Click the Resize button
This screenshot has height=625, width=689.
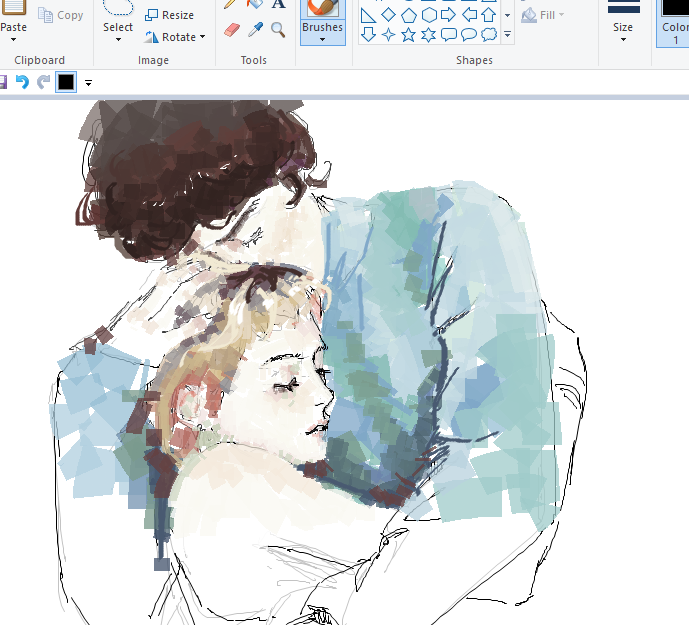tap(170, 15)
